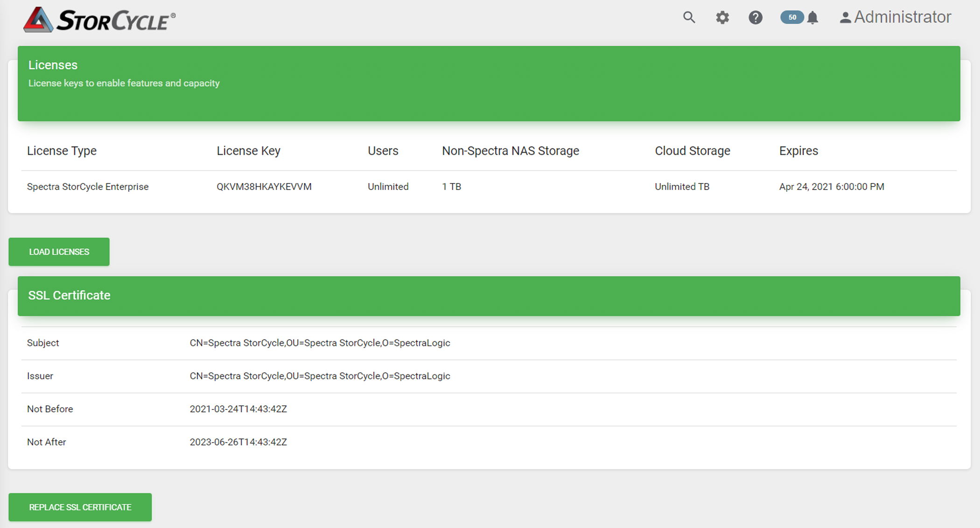Click the SSL Certificate panel title
The image size is (980, 528).
[x=69, y=295]
